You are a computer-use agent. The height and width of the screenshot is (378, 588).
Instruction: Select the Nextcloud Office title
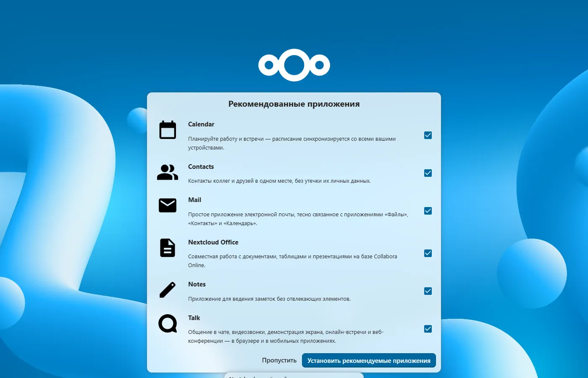tap(213, 242)
